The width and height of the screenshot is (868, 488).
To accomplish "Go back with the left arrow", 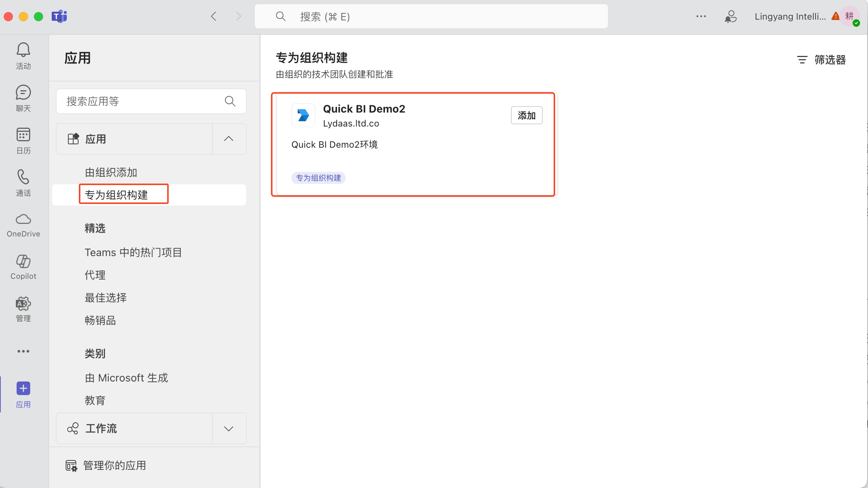I will point(214,17).
